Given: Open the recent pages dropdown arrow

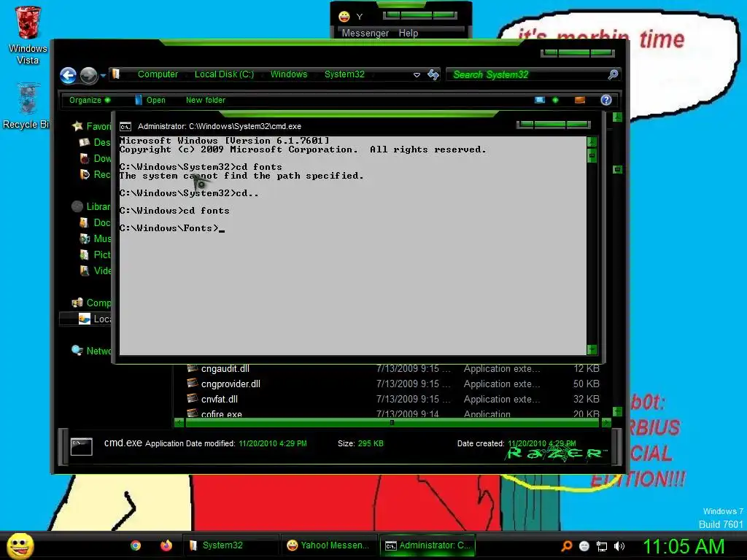Looking at the screenshot, I should click(103, 75).
